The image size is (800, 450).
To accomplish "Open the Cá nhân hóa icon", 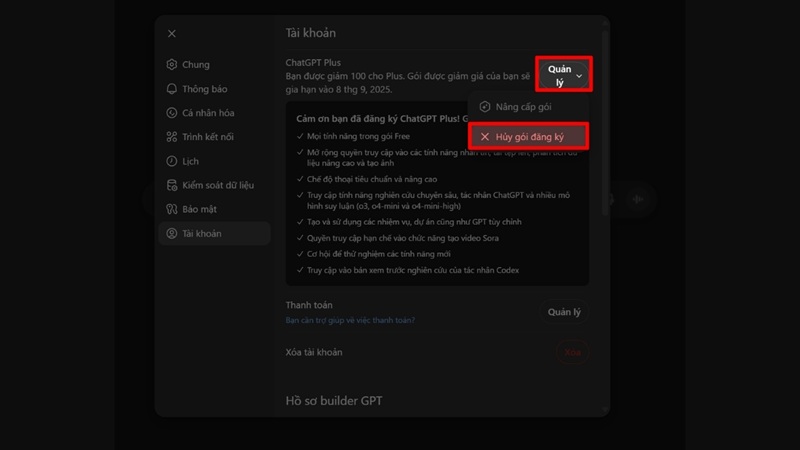I will pyautogui.click(x=172, y=113).
